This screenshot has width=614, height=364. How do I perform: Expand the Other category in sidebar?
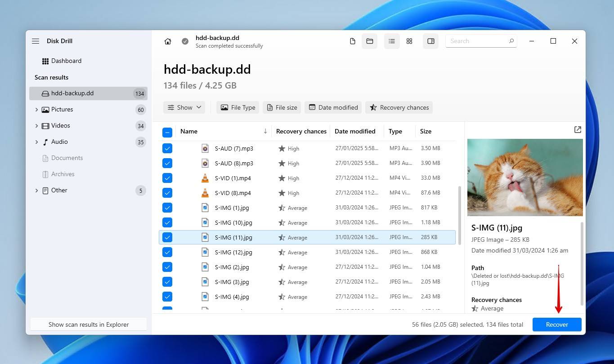pos(37,190)
